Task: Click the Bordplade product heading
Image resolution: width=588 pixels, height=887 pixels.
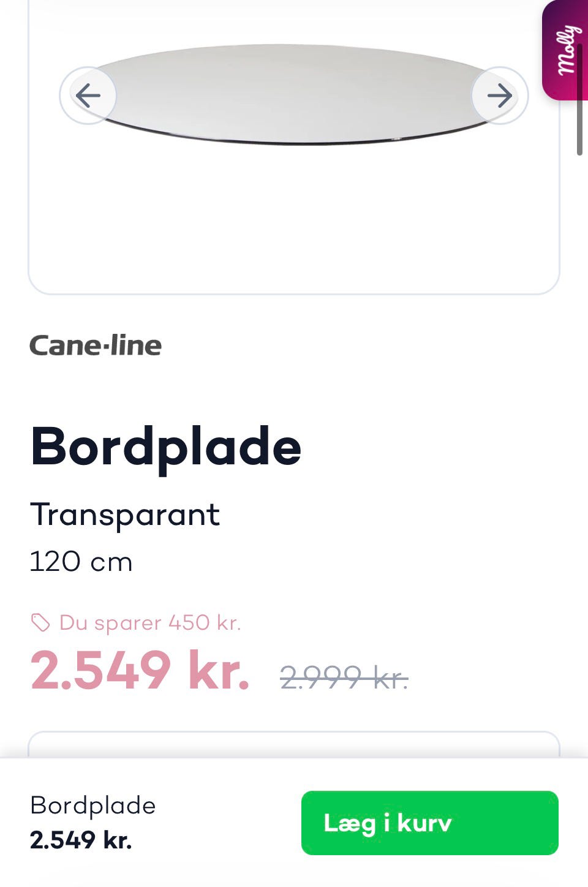Action: [x=166, y=447]
